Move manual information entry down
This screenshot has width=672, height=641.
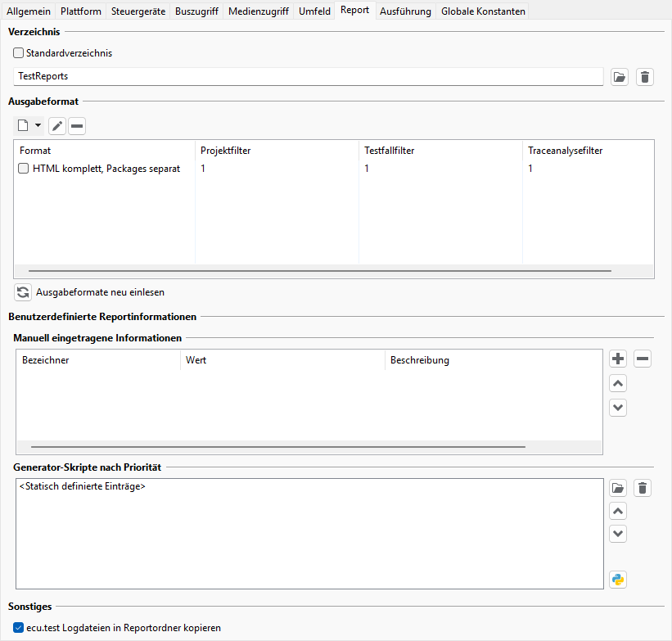tap(618, 408)
